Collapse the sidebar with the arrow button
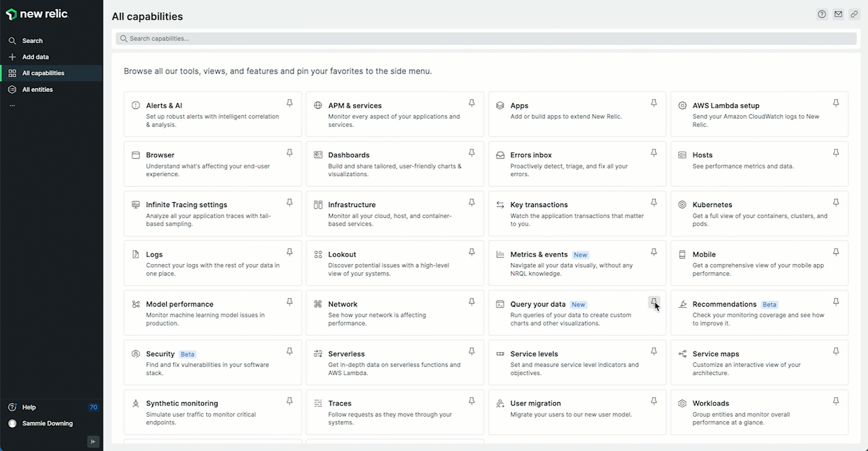 tap(93, 441)
